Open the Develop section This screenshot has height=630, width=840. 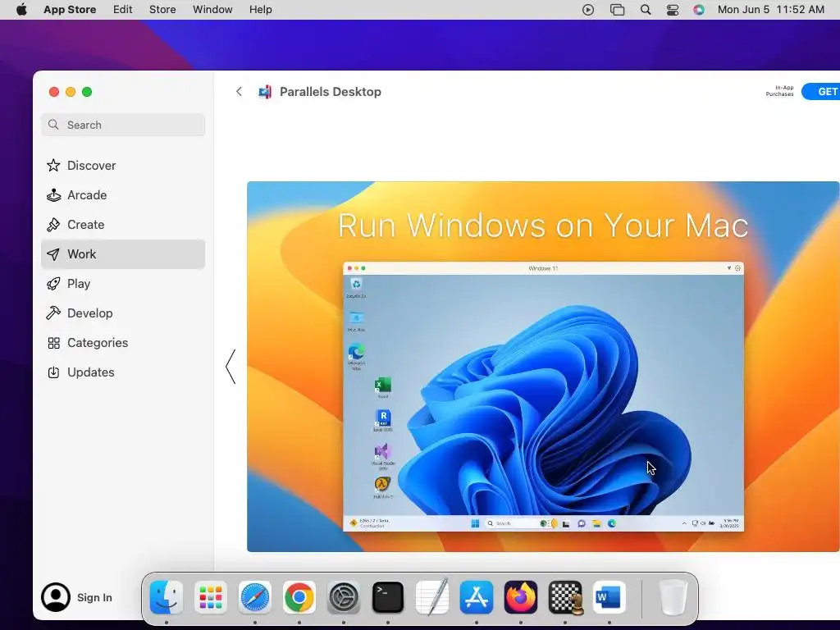pos(123,313)
